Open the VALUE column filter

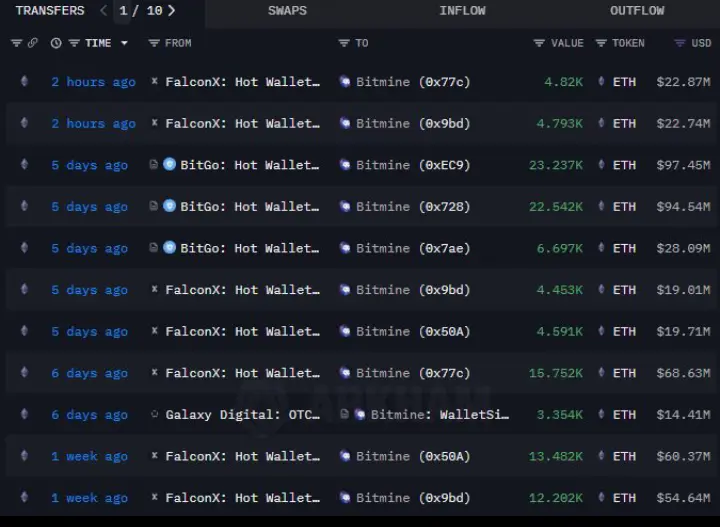point(539,43)
